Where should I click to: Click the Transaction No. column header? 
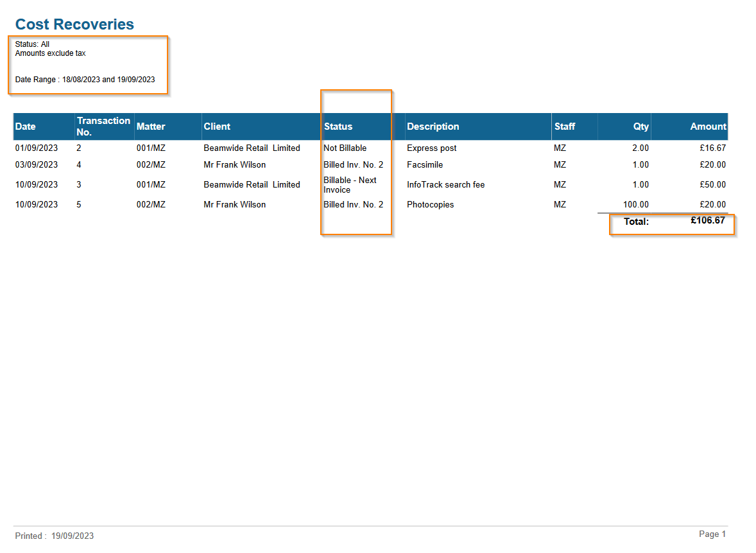103,127
